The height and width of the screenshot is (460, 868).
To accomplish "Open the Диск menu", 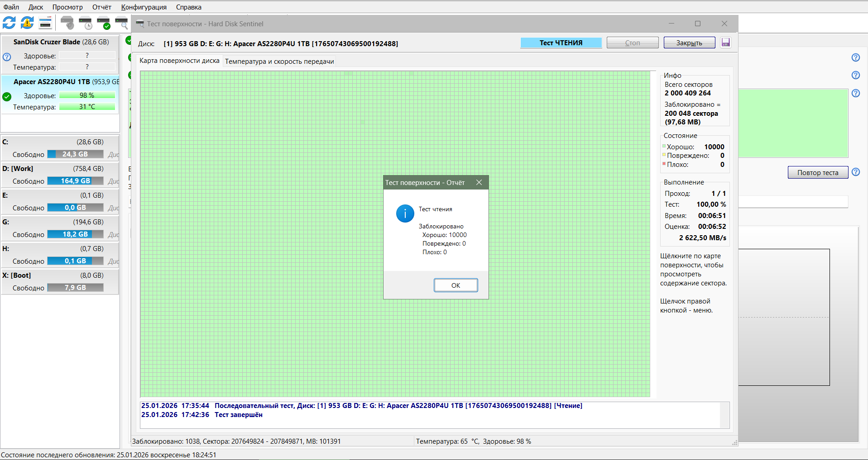I will [x=35, y=7].
